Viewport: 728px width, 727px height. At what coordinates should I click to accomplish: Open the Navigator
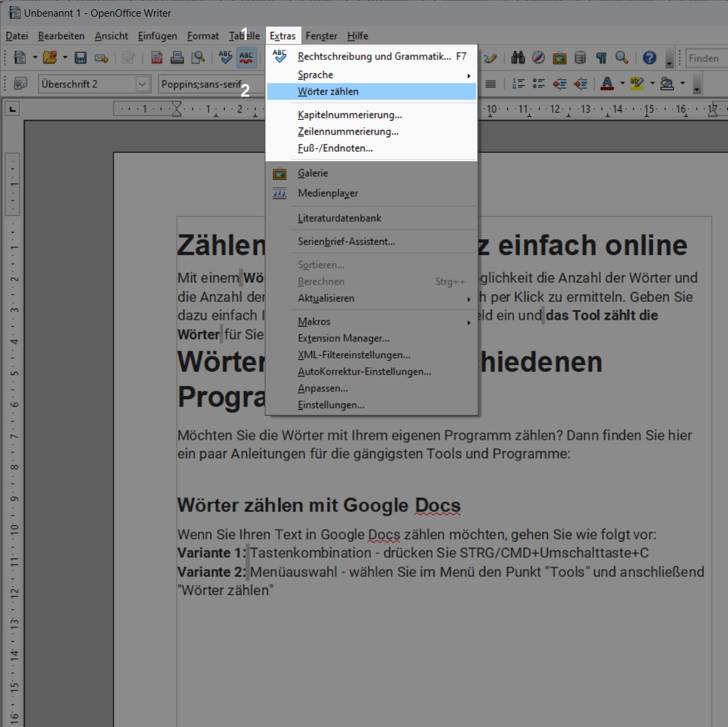pos(538,58)
